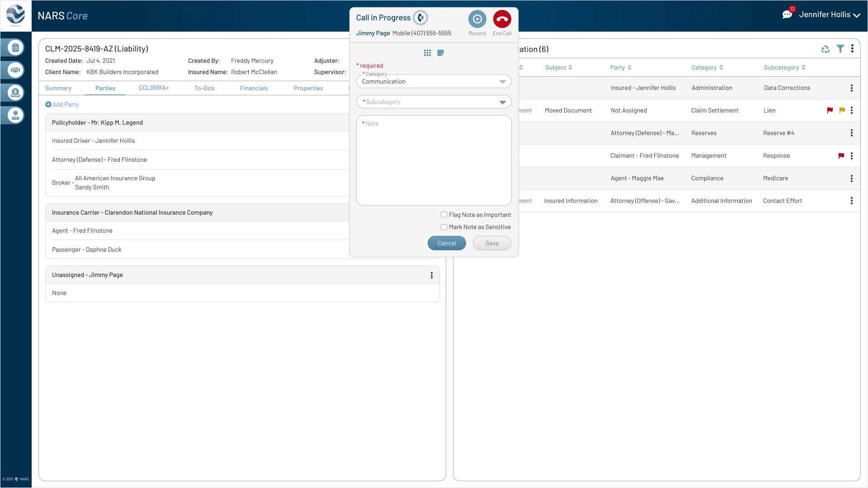Select the clipboard claims icon in sidebar
This screenshot has width=868, height=488.
15,47
